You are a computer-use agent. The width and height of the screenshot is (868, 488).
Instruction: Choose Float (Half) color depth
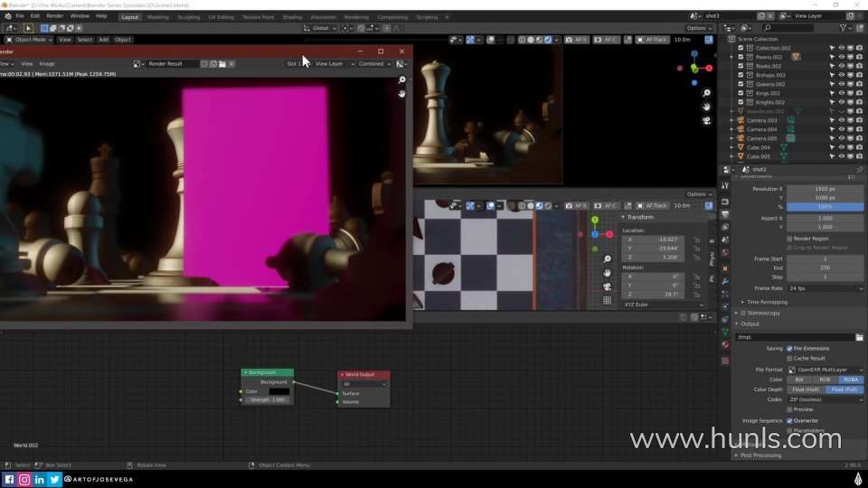(x=805, y=389)
